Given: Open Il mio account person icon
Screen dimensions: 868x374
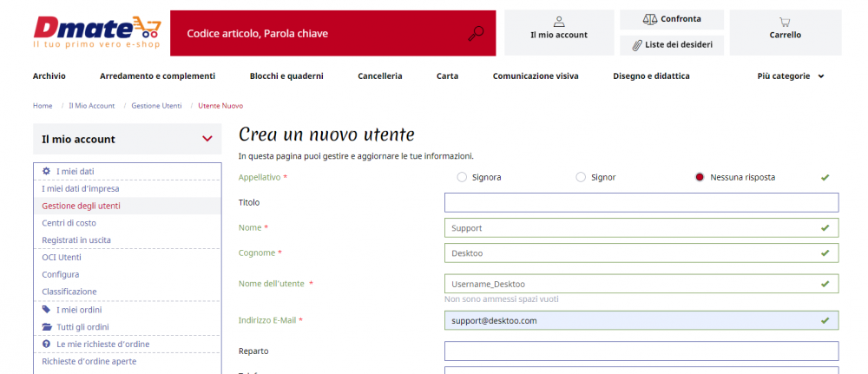Looking at the screenshot, I should click(558, 22).
